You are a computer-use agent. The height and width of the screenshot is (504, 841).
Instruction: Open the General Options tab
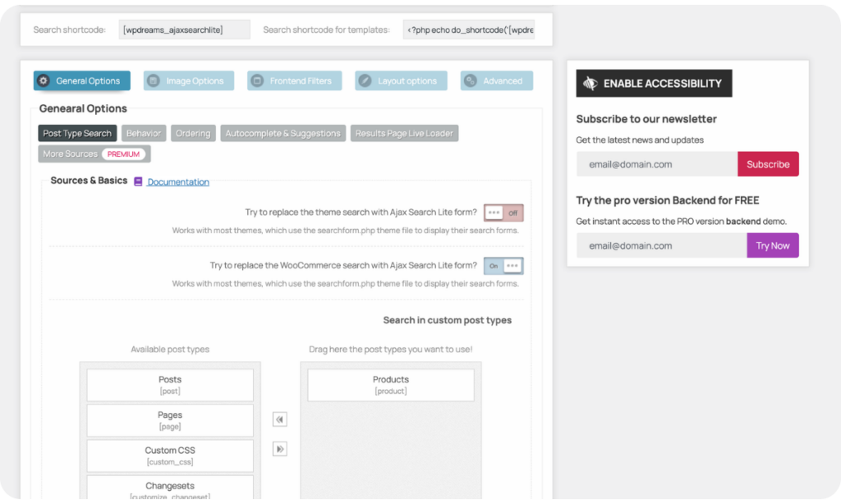pos(81,80)
